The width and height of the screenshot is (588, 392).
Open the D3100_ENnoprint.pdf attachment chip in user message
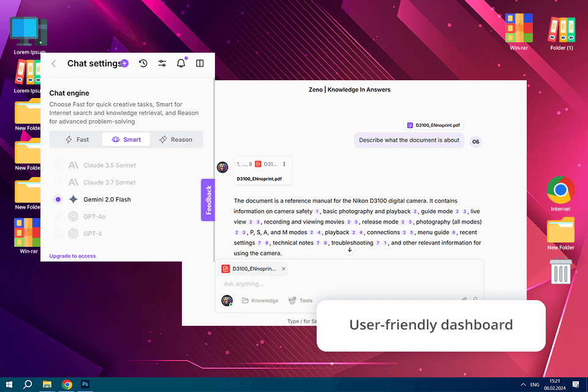pos(434,126)
